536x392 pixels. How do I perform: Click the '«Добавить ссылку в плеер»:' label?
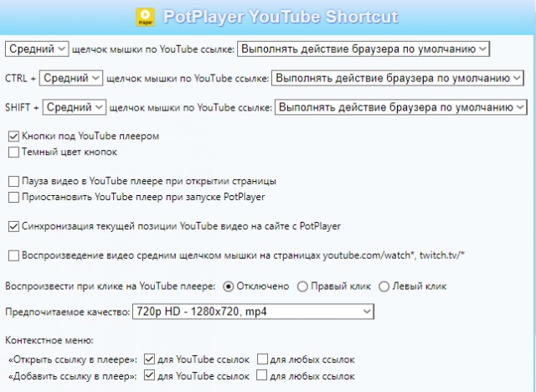[x=73, y=376]
